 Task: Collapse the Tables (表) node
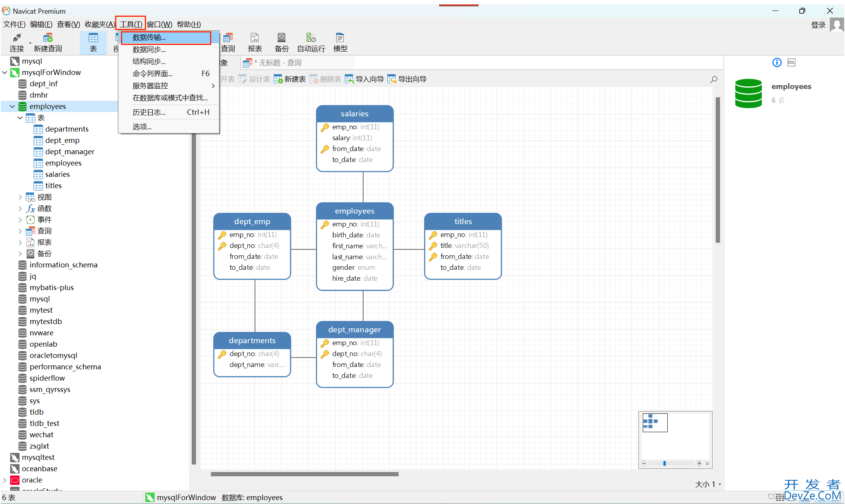pos(20,118)
